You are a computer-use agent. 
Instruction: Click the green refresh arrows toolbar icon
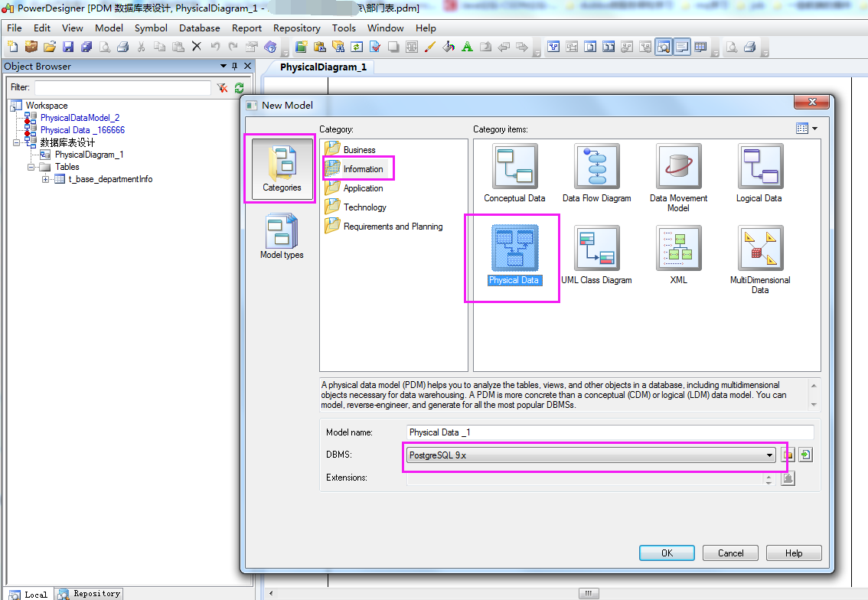(357, 47)
